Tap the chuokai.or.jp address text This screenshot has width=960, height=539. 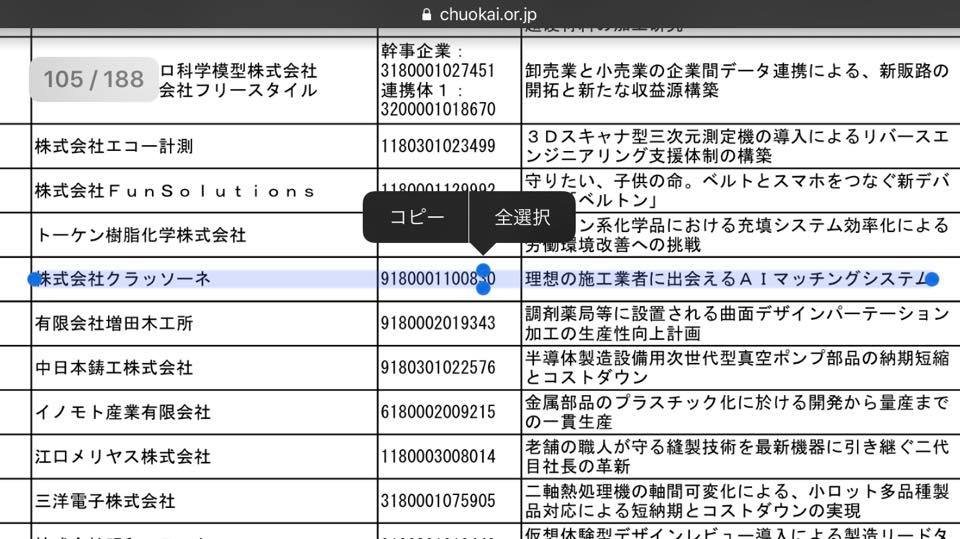[488, 15]
